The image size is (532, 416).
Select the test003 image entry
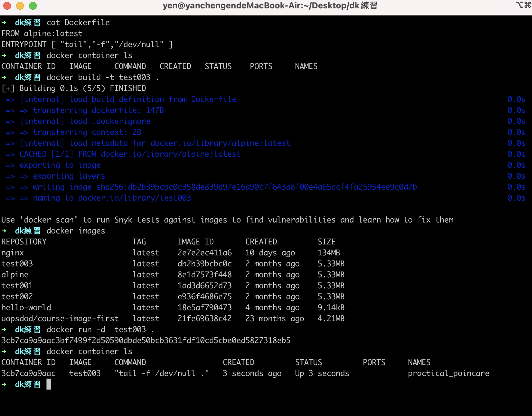[x=17, y=263]
